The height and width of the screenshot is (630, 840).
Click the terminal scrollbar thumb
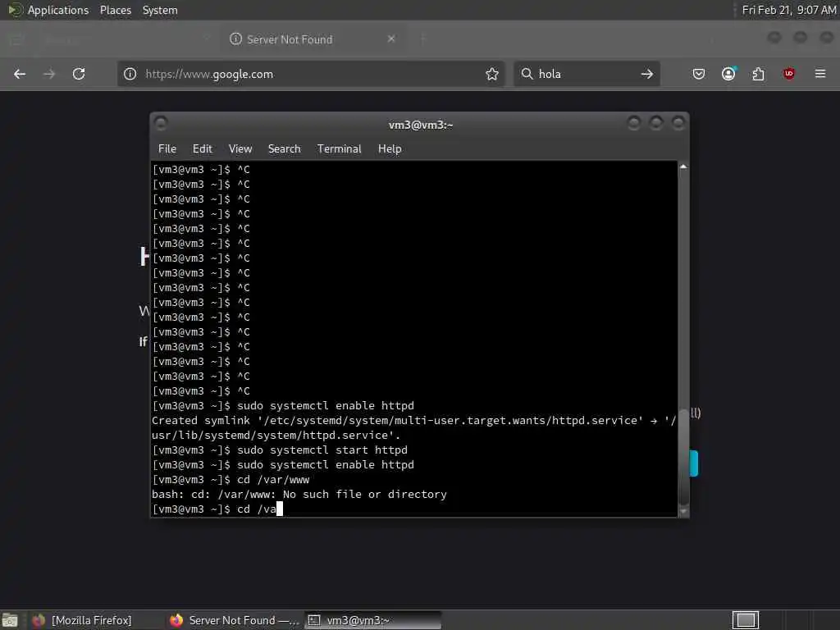coord(683,456)
